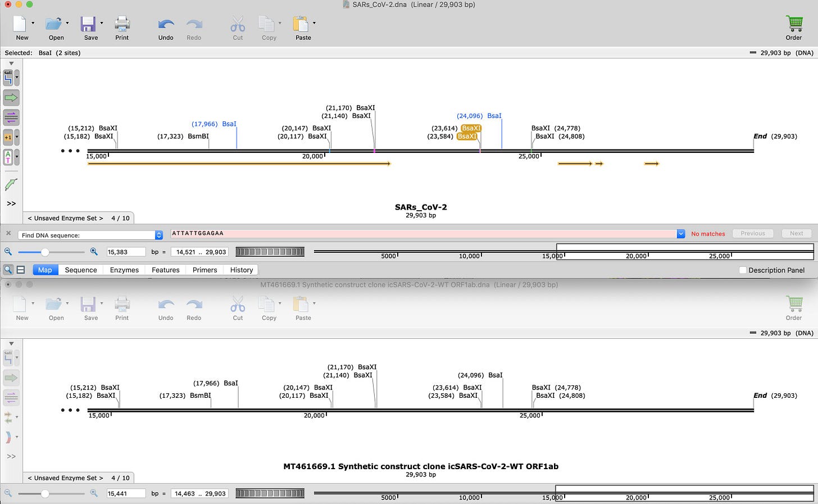
Task: Click Order cart in top window
Action: pyautogui.click(x=794, y=24)
